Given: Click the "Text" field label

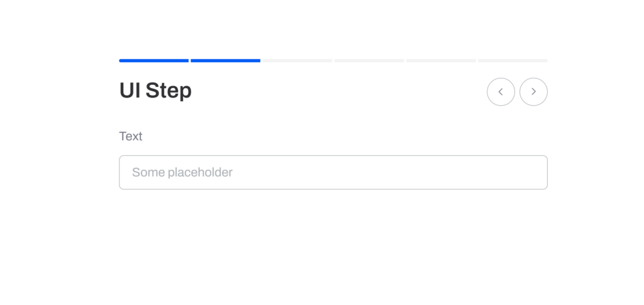Looking at the screenshot, I should (x=131, y=136).
